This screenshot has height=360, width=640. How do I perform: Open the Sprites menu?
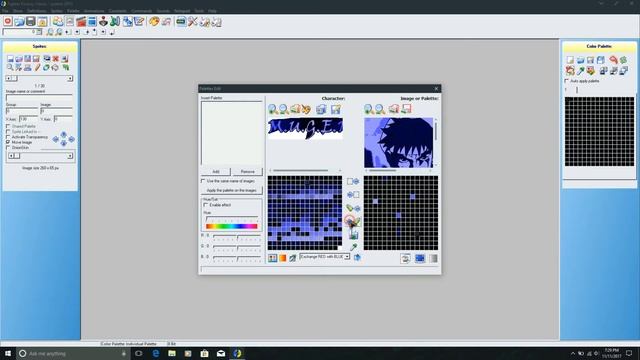tap(57, 11)
